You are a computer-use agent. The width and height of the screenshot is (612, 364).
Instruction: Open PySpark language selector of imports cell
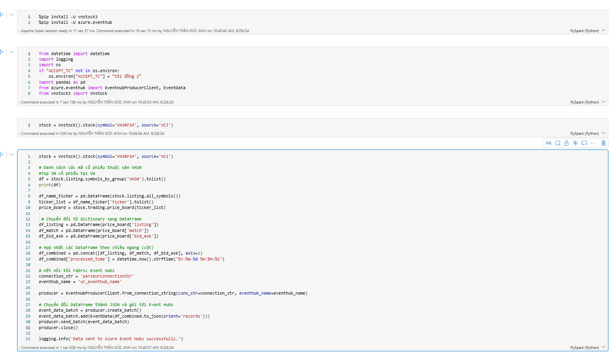[588, 102]
